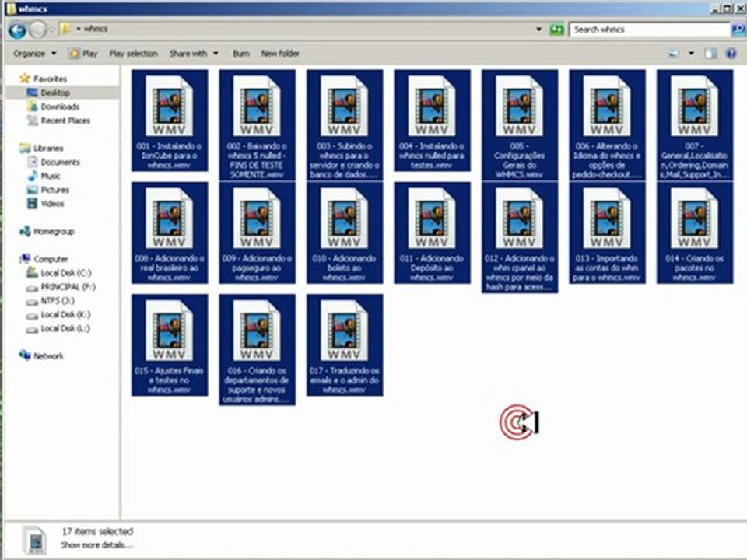747x560 pixels.
Task: Select file 007 - General, Localisation
Action: [695, 125]
